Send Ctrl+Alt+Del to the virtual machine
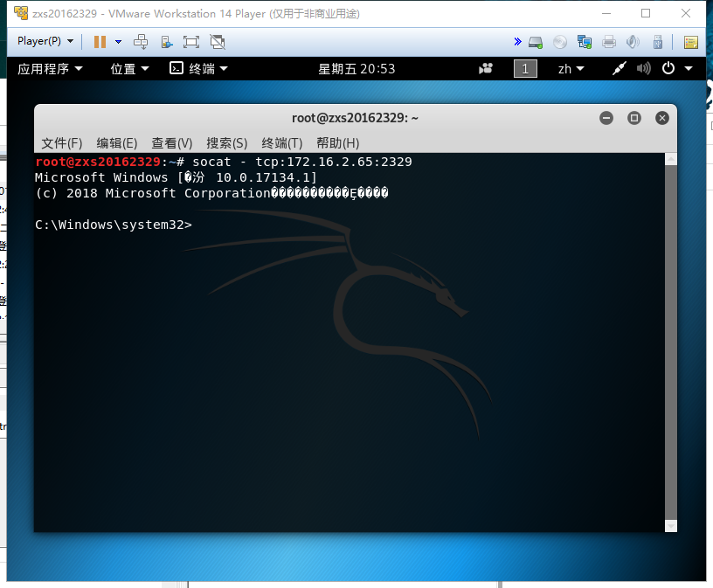Image resolution: width=713 pixels, height=588 pixels. [x=141, y=42]
